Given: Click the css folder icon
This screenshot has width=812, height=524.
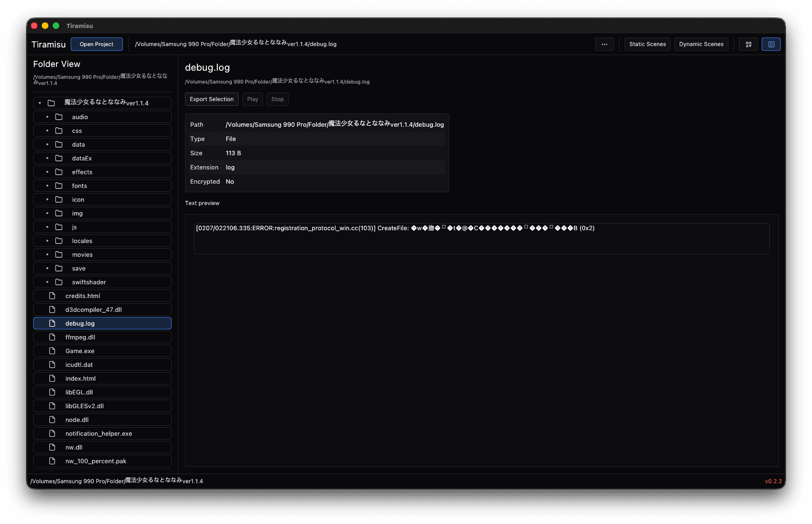Looking at the screenshot, I should coord(59,131).
